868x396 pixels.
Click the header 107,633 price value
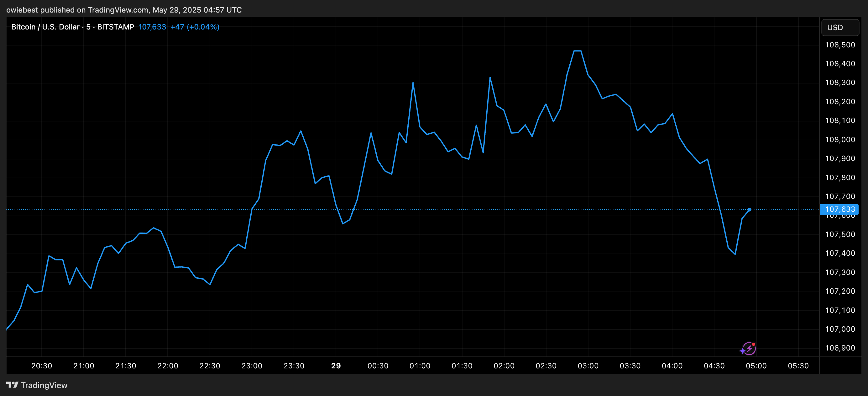coord(152,27)
